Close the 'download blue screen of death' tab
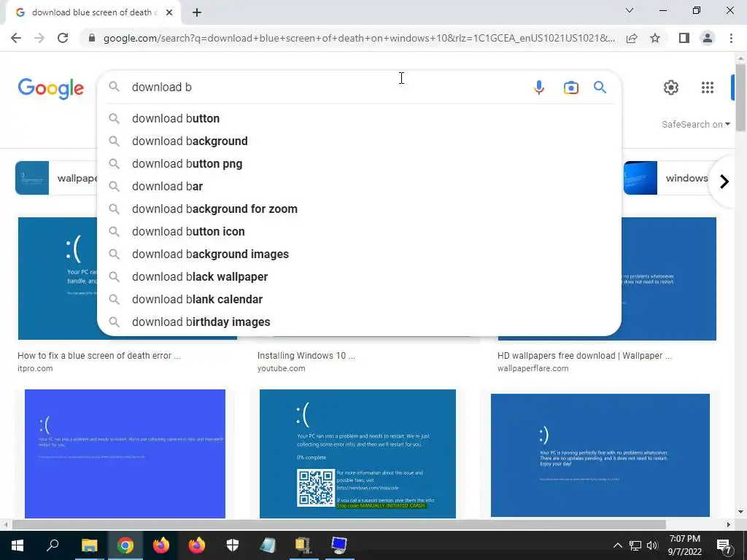The width and height of the screenshot is (747, 560). pyautogui.click(x=169, y=12)
